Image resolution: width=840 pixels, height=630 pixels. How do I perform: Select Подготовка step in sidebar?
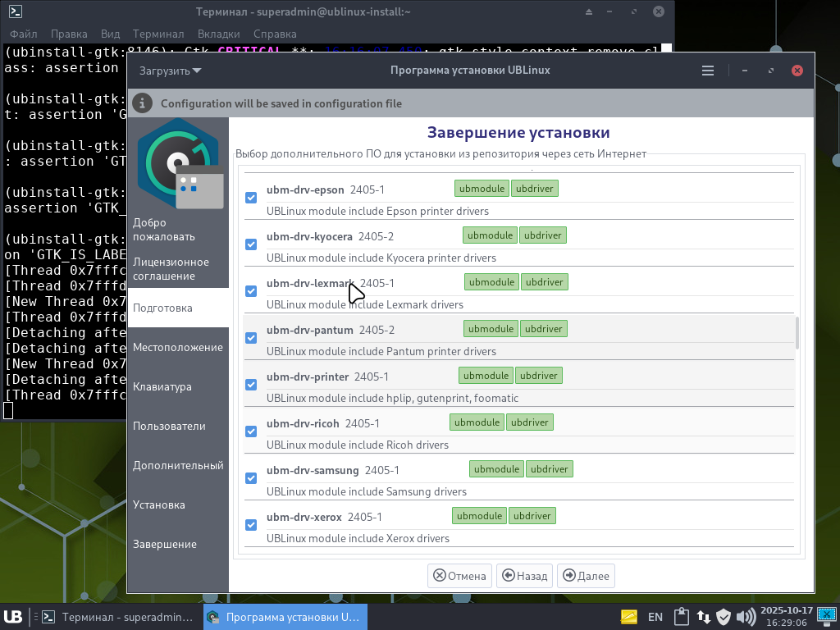(178, 308)
